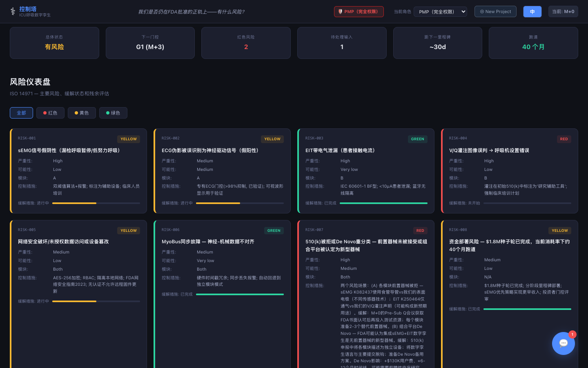588x368 pixels.
Task: Click the 下一门控 G1 (M+3) card
Action: click(150, 43)
